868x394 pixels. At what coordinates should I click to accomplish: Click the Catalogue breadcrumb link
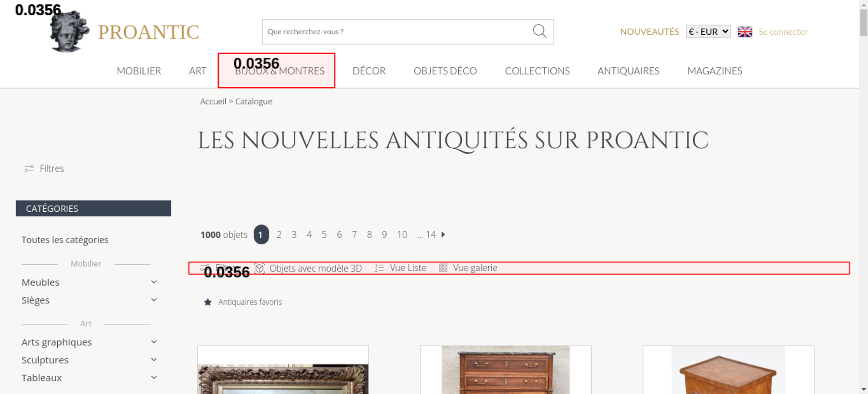pos(253,102)
